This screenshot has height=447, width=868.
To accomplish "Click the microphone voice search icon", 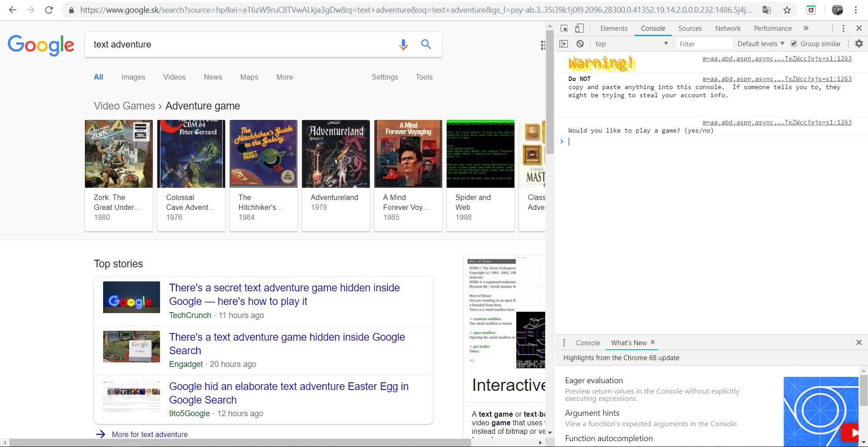I will coord(403,44).
